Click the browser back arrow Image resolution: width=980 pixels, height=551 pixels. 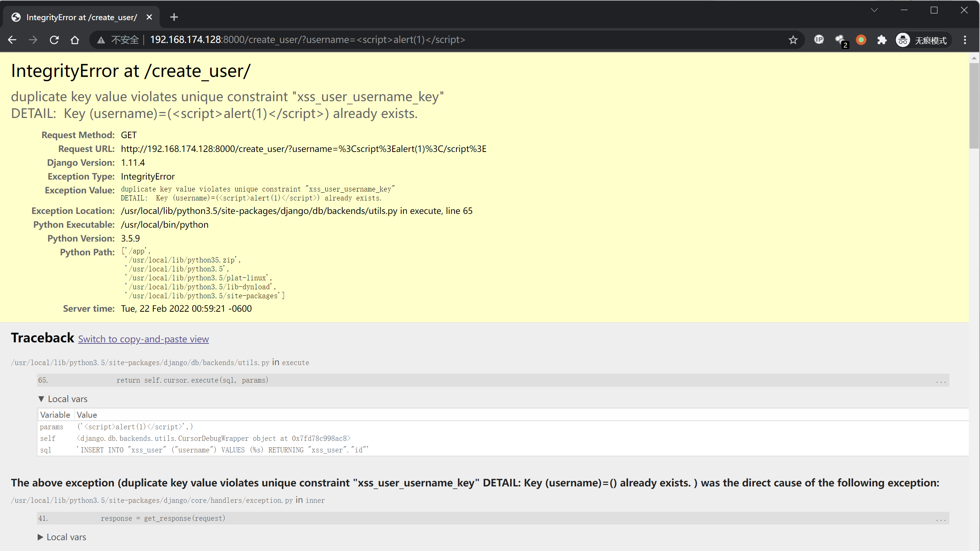click(x=12, y=40)
